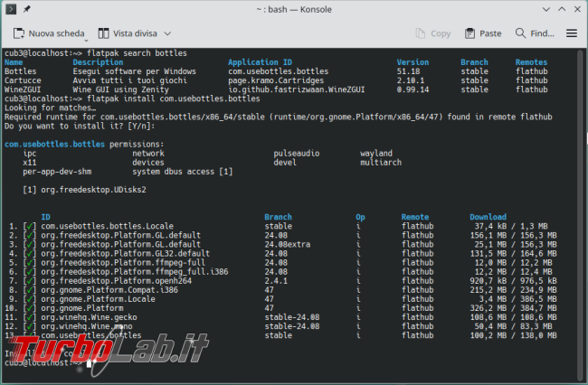Viewport: 588px width, 385px height.
Task: Click checkmark for org.freedesktop.Platform.openh264
Action: tap(30, 281)
